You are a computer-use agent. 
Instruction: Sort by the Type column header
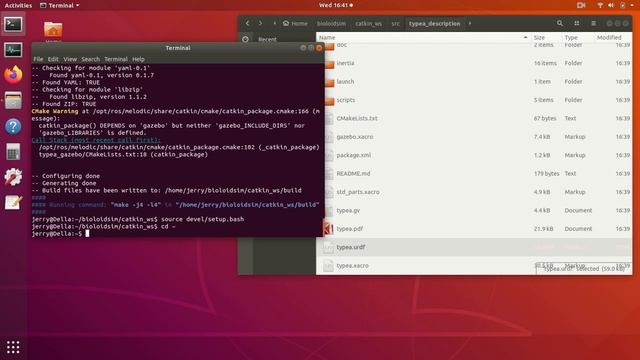[x=571, y=38]
